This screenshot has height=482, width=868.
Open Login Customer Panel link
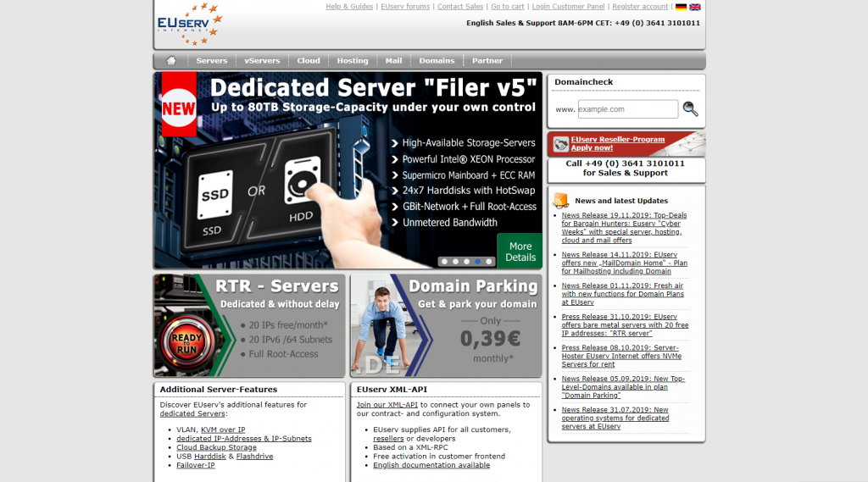point(568,7)
